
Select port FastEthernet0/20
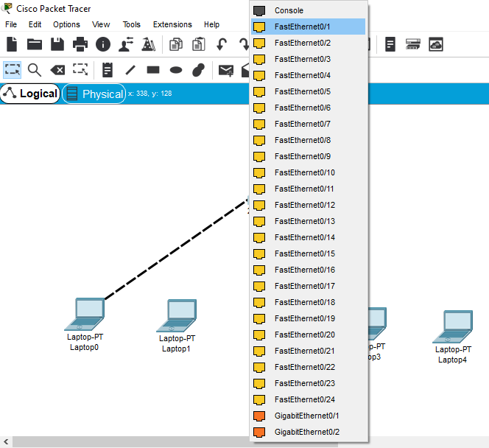coord(308,335)
